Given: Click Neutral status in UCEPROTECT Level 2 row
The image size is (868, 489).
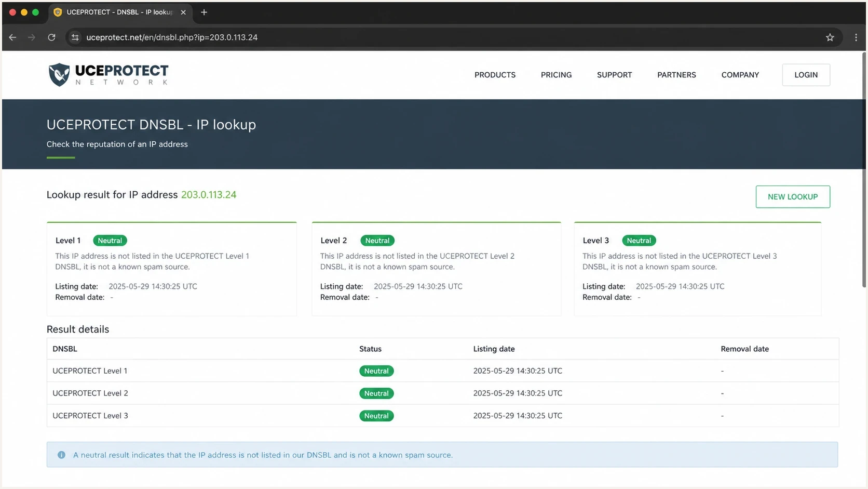Looking at the screenshot, I should tap(376, 393).
